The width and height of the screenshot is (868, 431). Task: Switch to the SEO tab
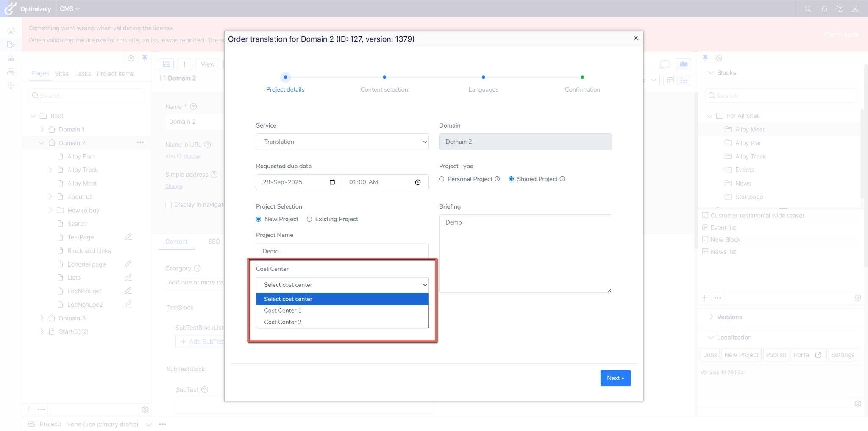pyautogui.click(x=214, y=242)
